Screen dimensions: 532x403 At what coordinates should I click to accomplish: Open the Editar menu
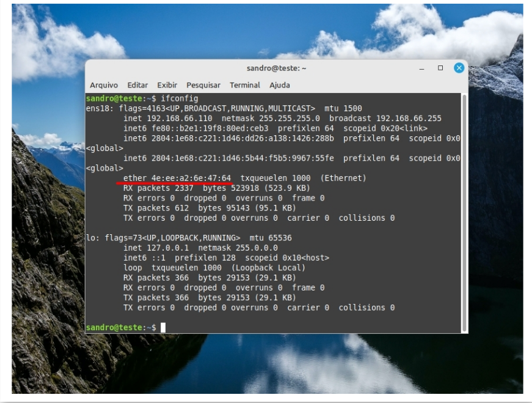click(137, 85)
